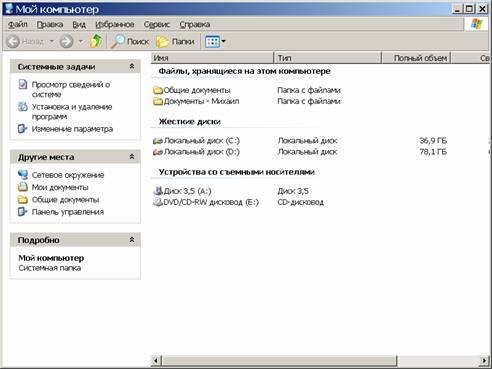This screenshot has width=492, height=369.
Task: Go to Сетевое окружение
Action: pos(68,175)
